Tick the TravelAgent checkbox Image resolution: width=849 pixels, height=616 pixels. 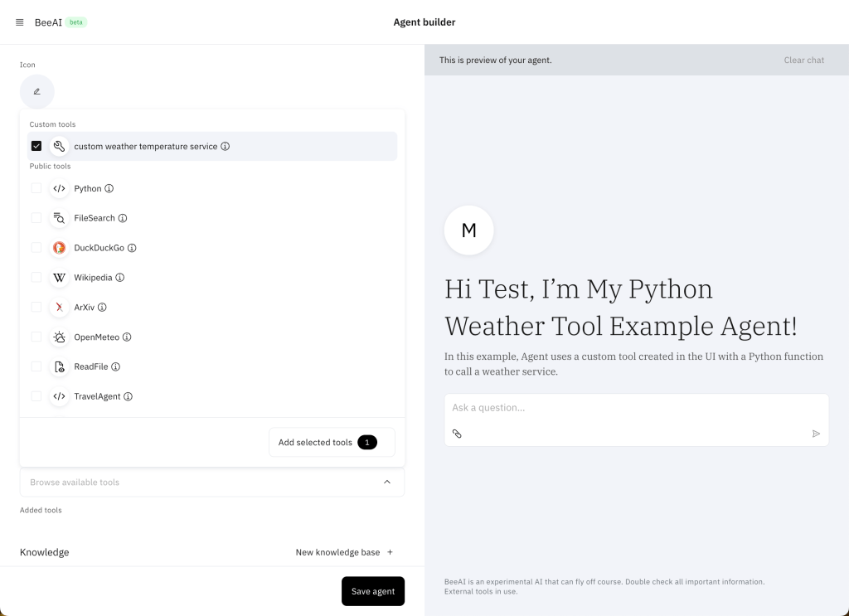[36, 396]
